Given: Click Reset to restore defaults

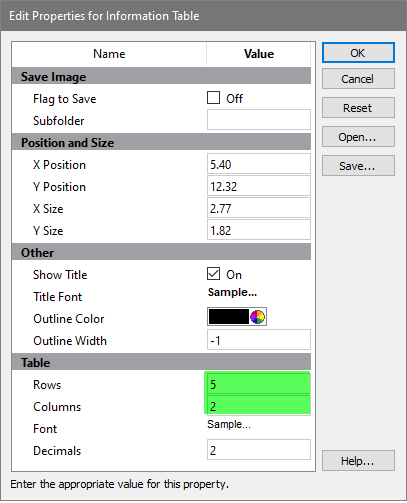Looking at the screenshot, I should (358, 108).
